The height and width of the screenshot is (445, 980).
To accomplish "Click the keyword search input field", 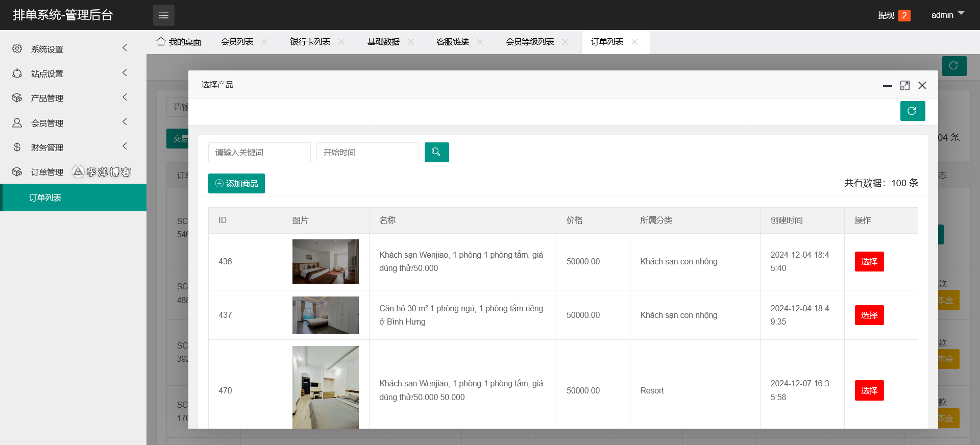I will click(259, 152).
